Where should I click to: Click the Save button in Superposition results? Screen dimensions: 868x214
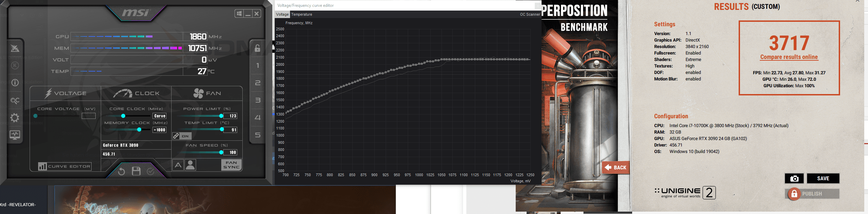[x=823, y=179]
